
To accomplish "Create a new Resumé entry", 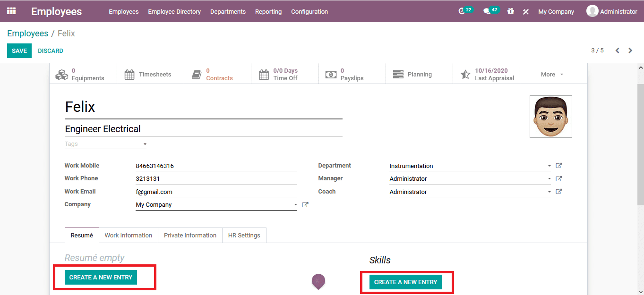I will 101,277.
